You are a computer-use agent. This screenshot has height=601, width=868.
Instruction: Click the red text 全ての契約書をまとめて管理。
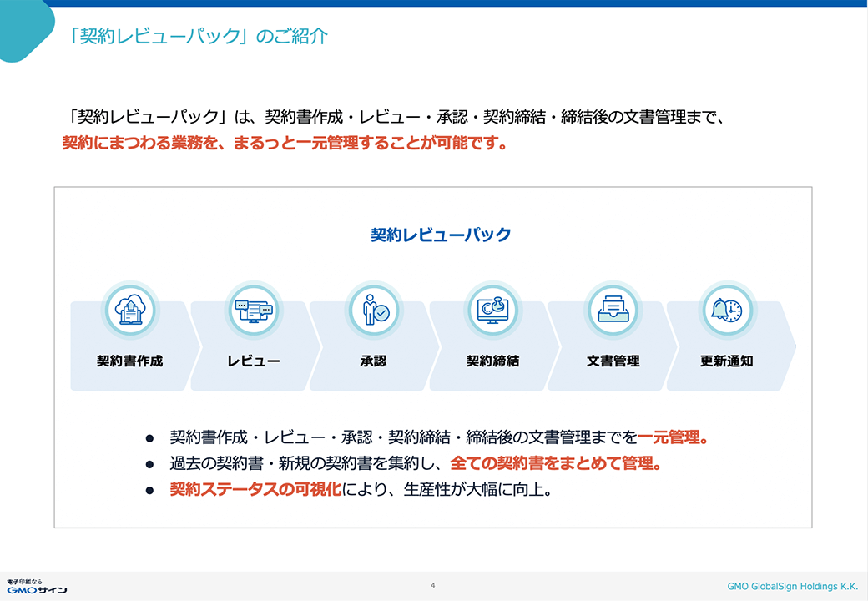(556, 463)
